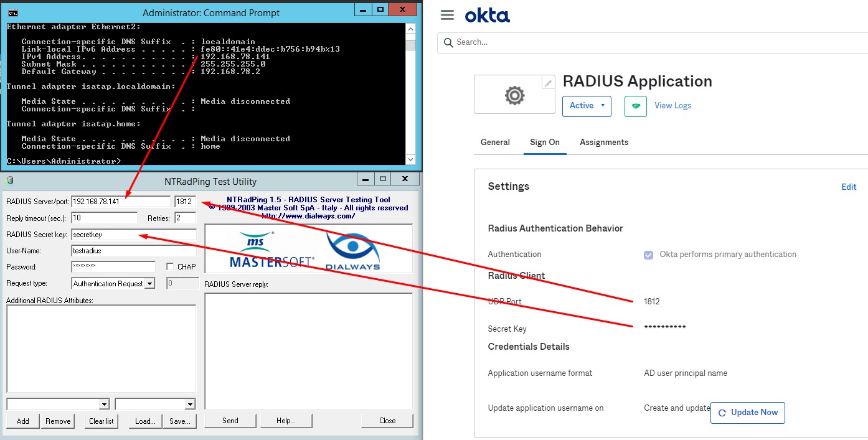Click the pencil edit icon on app logo

[547, 83]
